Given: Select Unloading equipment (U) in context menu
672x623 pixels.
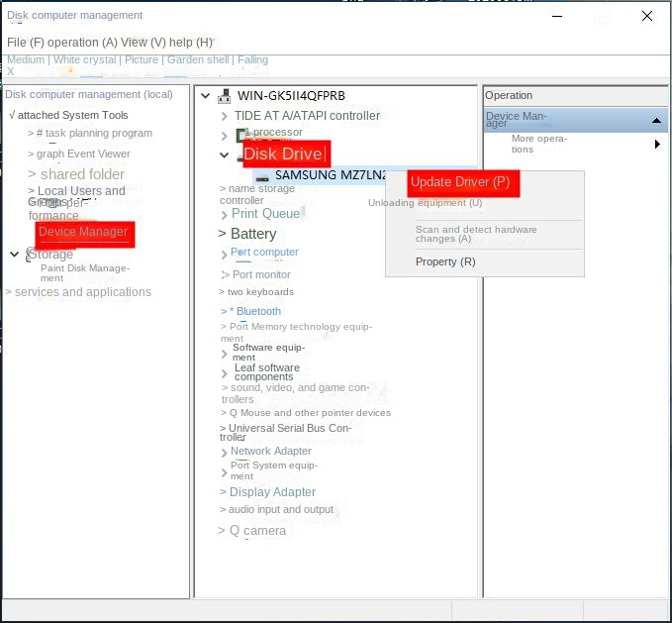Looking at the screenshot, I should pos(426,203).
